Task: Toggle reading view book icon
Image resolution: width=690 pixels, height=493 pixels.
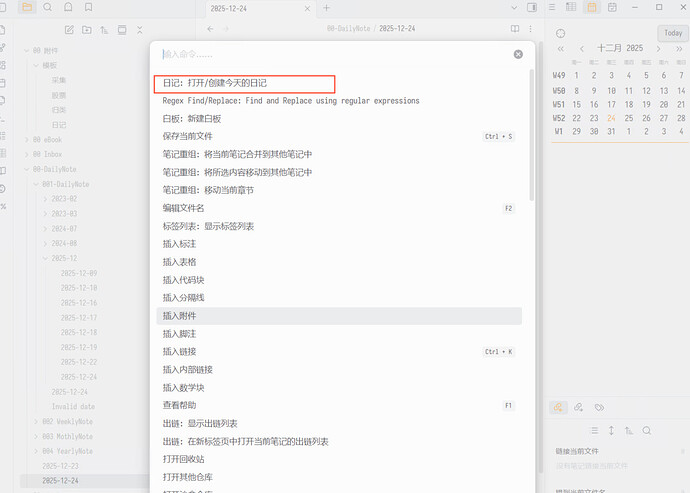Action: click(x=515, y=29)
